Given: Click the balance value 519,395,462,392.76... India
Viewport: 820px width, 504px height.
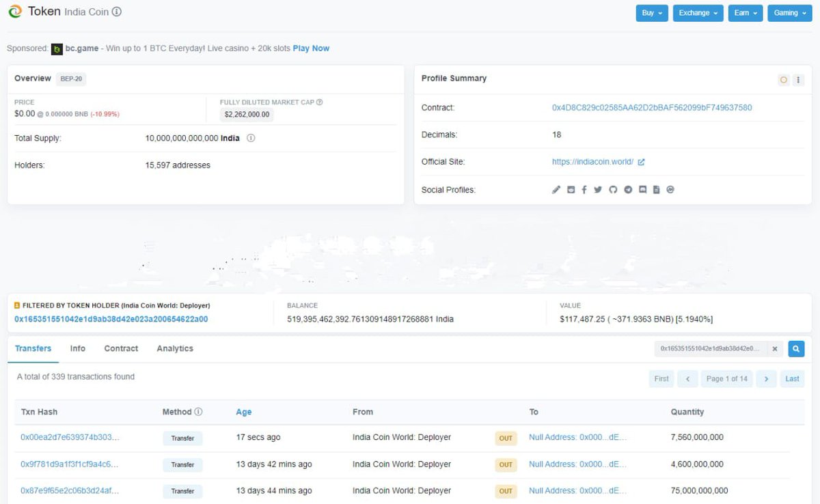Looking at the screenshot, I should (370, 319).
